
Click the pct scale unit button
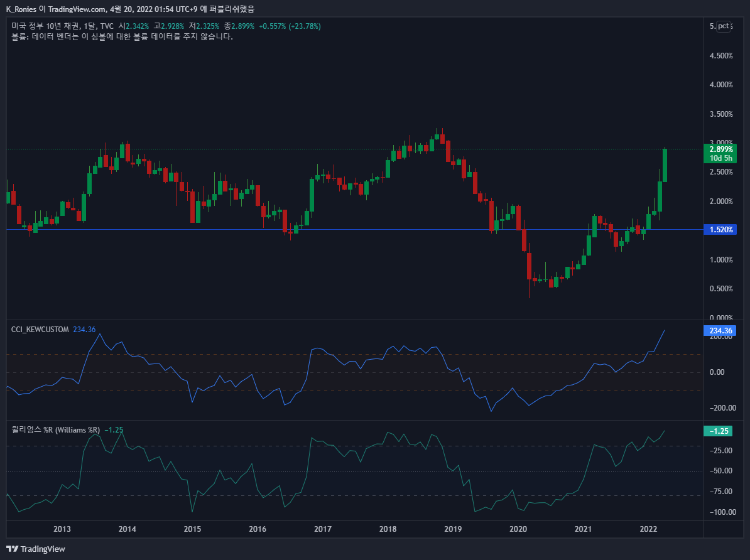pos(723,26)
